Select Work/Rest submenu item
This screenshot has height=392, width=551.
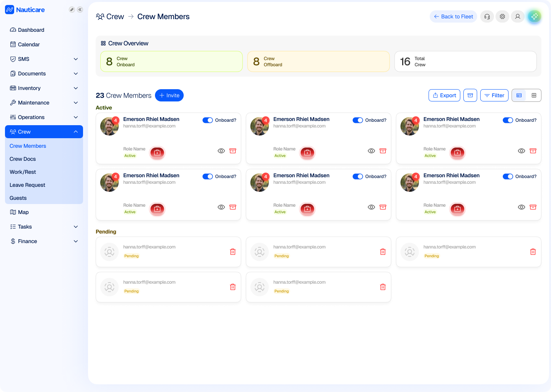click(x=23, y=172)
